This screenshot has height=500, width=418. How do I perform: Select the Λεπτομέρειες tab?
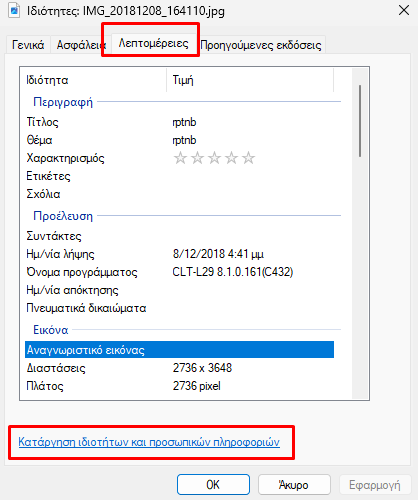pyautogui.click(x=154, y=43)
